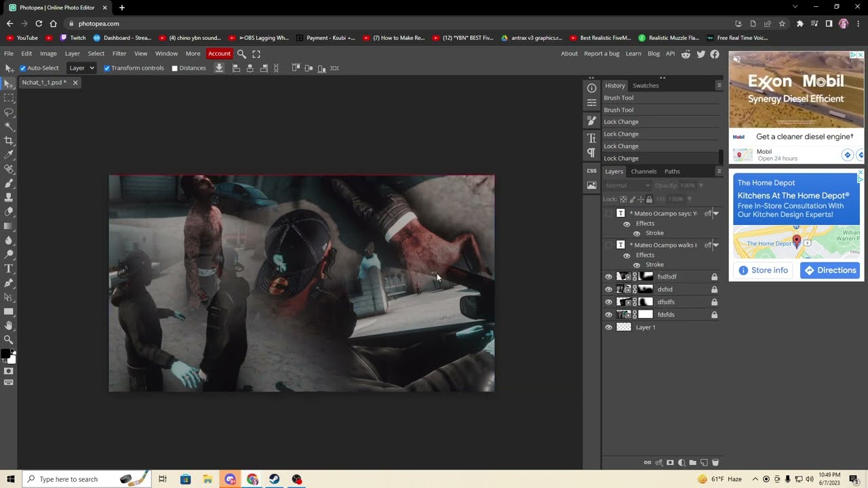The width and height of the screenshot is (868, 488).
Task: Open the Character panel icon
Action: tap(591, 138)
